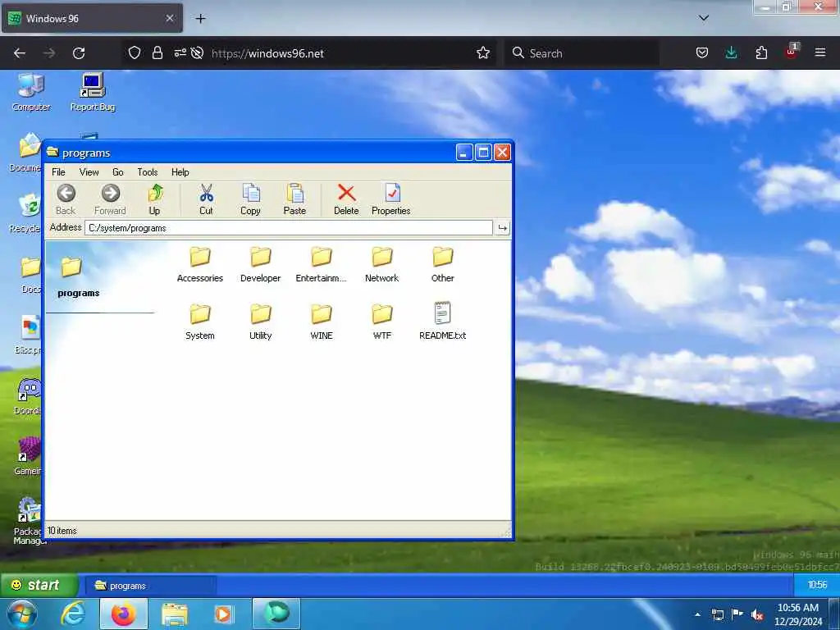Open the Recycle bin desktop icon
This screenshot has height=630, width=840.
click(x=25, y=213)
